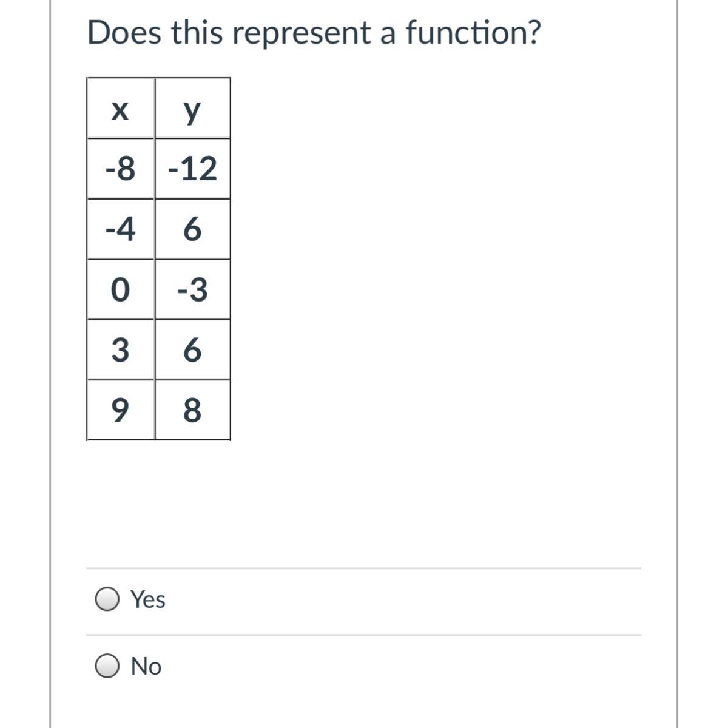Click the table cell containing -4

pos(121,229)
